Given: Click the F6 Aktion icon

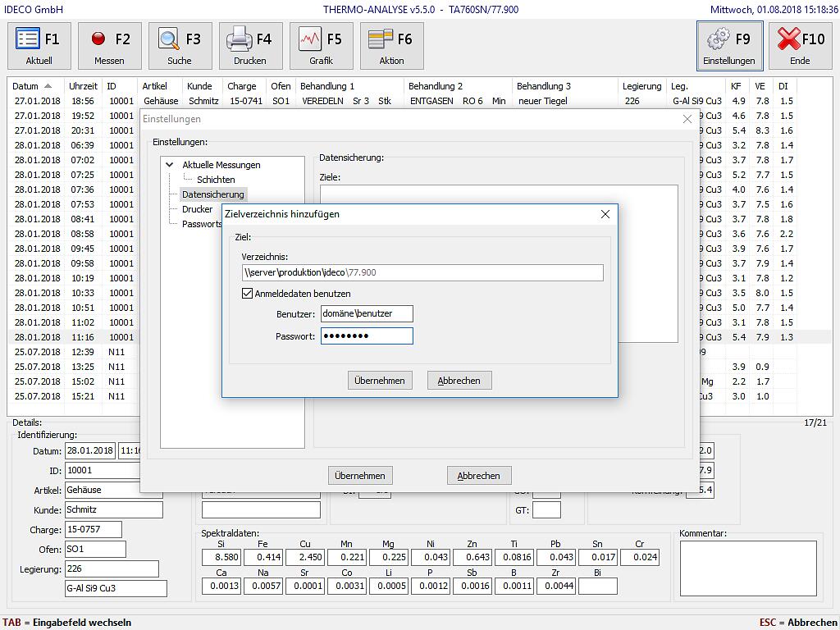Looking at the screenshot, I should pyautogui.click(x=391, y=46).
